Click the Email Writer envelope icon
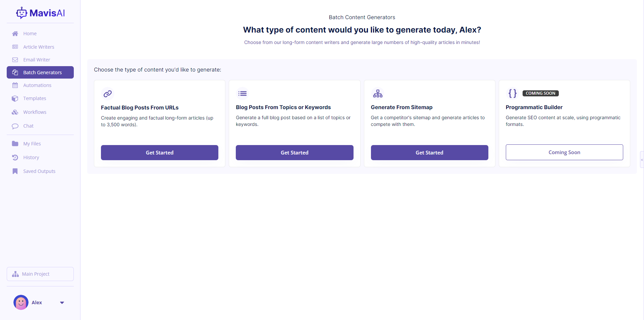The height and width of the screenshot is (320, 644). [15, 60]
